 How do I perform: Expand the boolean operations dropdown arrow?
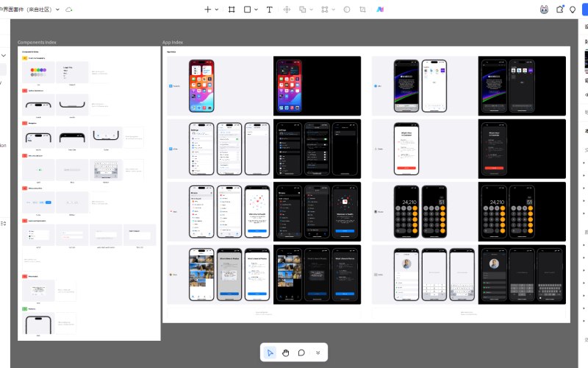311,10
